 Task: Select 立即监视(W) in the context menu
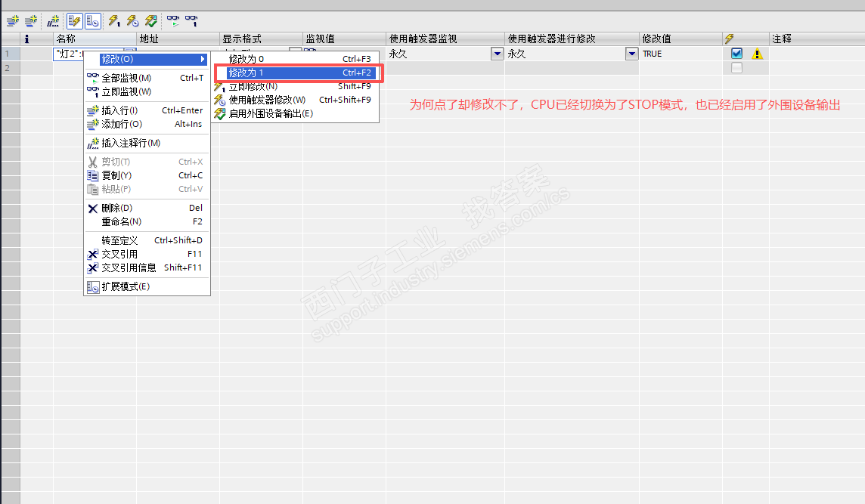pos(147,91)
